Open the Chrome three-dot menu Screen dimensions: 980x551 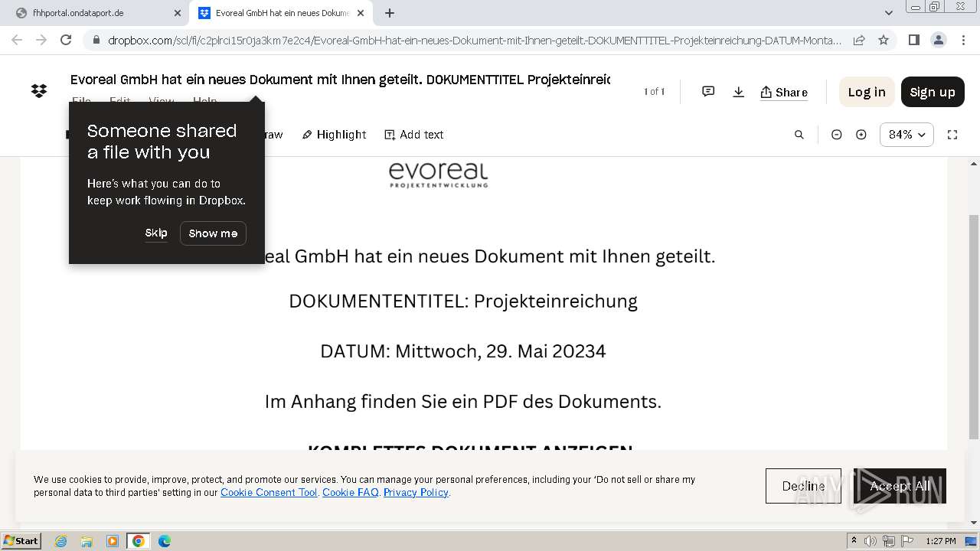coord(963,40)
